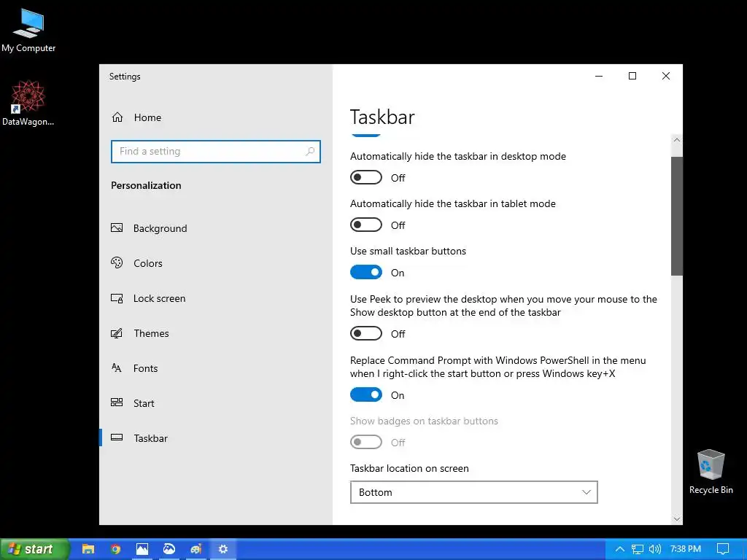This screenshot has width=747, height=560.
Task: Close the Settings window
Action: [666, 76]
